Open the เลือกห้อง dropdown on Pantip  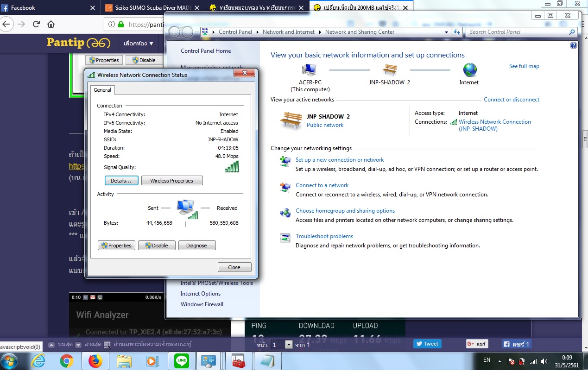pos(138,44)
